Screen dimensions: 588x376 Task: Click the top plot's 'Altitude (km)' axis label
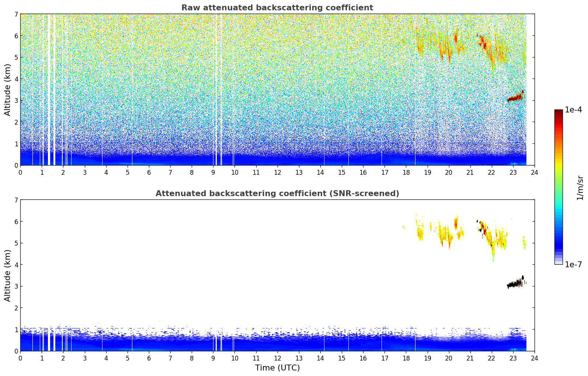coord(7,90)
